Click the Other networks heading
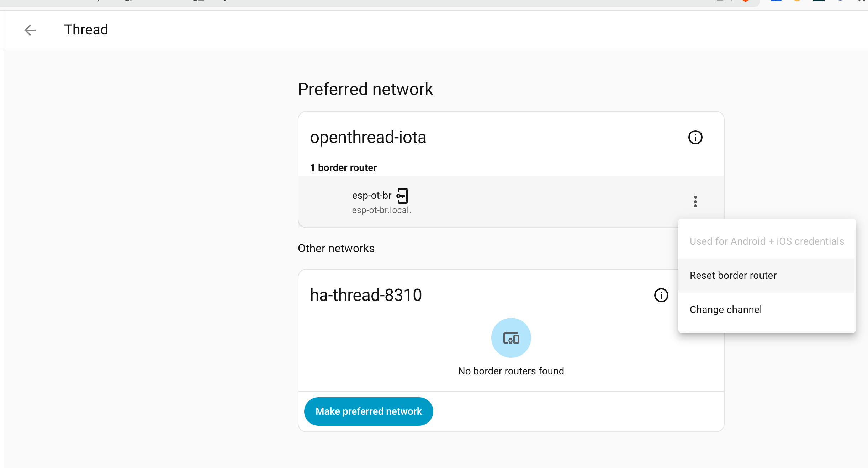This screenshot has height=468, width=868. point(336,248)
